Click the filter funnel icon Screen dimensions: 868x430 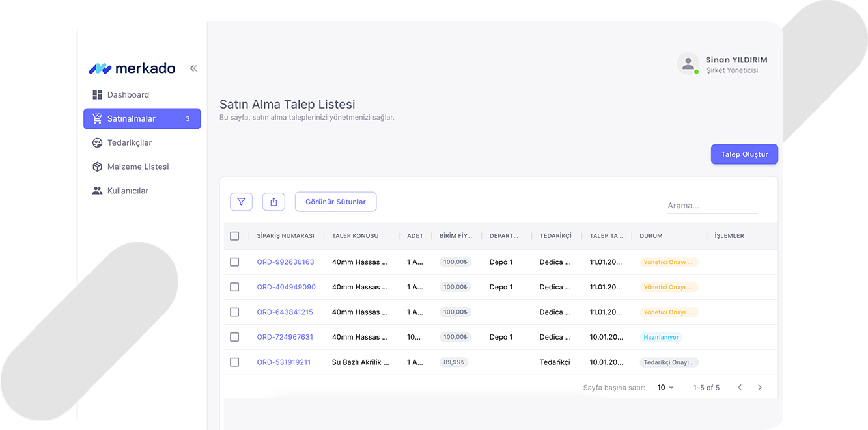point(241,202)
